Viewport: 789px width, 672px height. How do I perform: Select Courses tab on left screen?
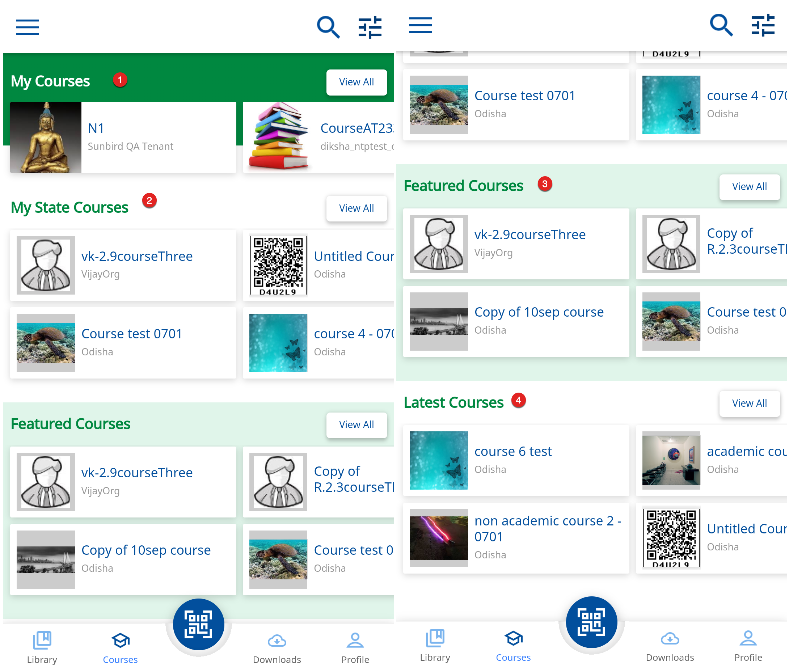click(x=120, y=648)
